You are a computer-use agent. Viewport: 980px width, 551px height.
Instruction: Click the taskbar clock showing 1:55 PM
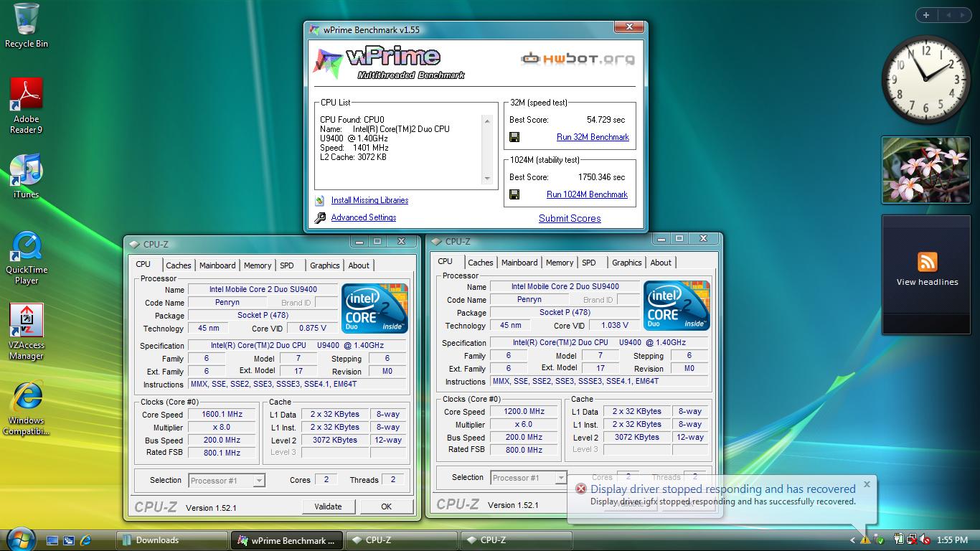[953, 540]
